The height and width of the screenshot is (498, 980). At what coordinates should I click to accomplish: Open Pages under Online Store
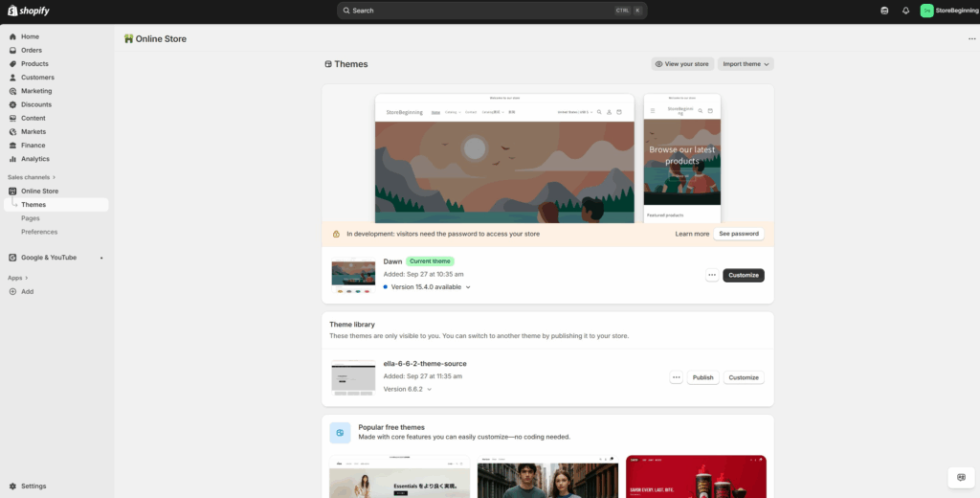(x=31, y=218)
